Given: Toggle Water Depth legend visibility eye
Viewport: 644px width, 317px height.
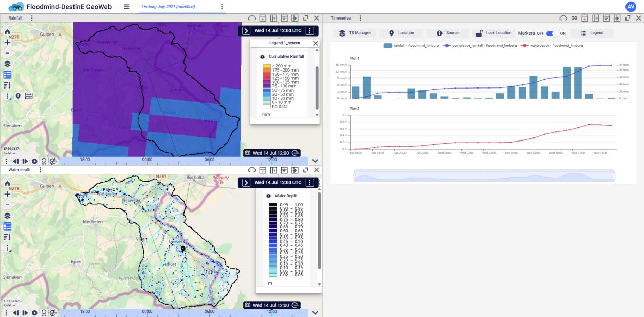Looking at the screenshot, I should 268,196.
